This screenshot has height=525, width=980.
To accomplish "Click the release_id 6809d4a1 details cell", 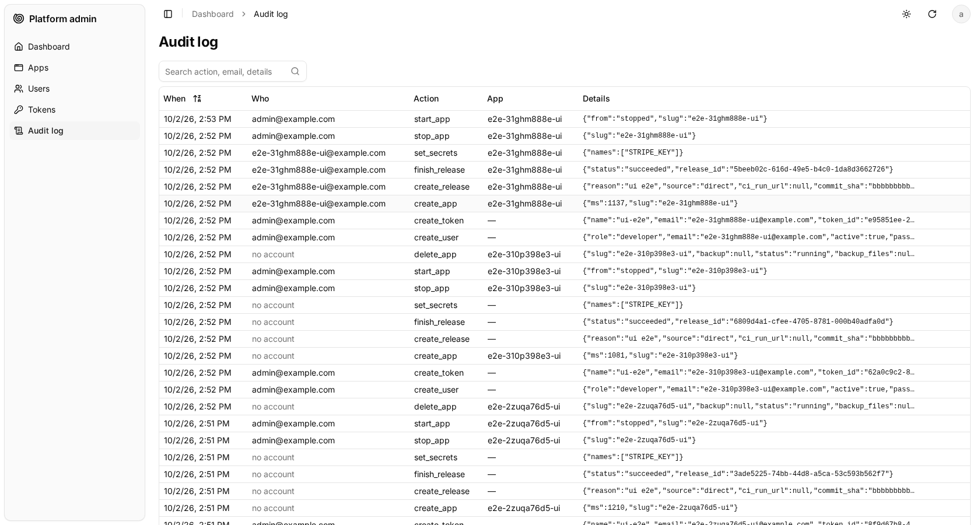I will pyautogui.click(x=738, y=322).
